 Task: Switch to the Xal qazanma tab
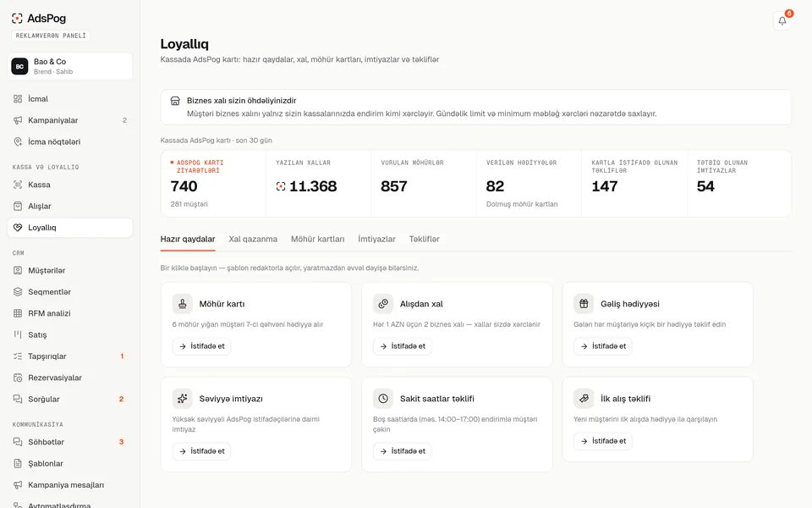click(x=253, y=239)
